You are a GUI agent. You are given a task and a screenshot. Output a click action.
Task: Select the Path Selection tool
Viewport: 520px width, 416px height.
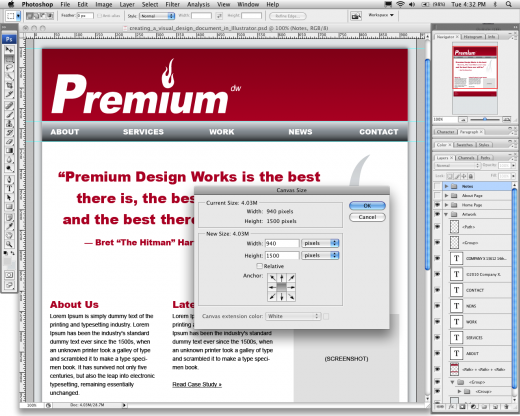point(9,198)
